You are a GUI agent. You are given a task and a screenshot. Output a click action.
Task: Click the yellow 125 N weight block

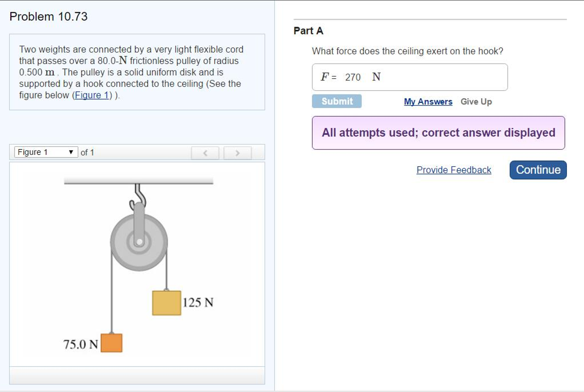[x=166, y=303]
